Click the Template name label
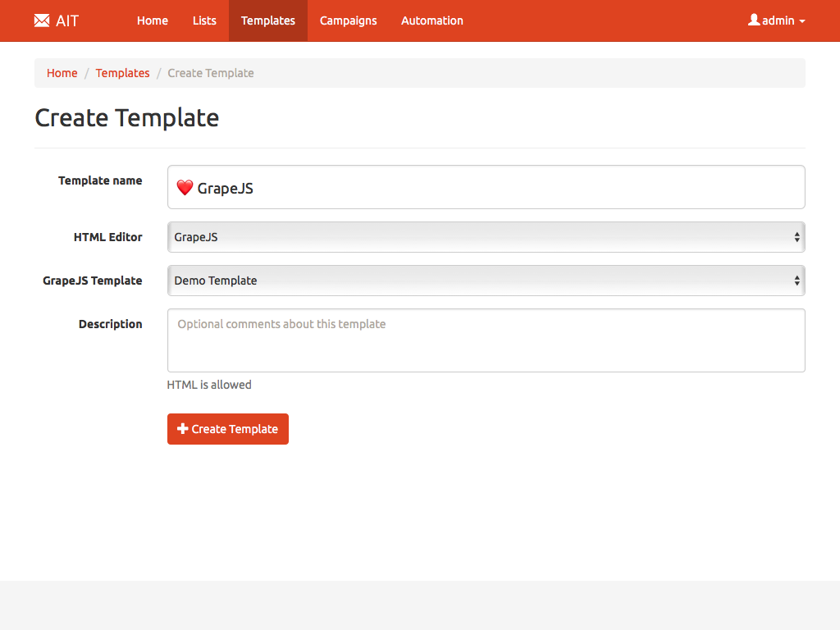840x630 pixels. 100,180
